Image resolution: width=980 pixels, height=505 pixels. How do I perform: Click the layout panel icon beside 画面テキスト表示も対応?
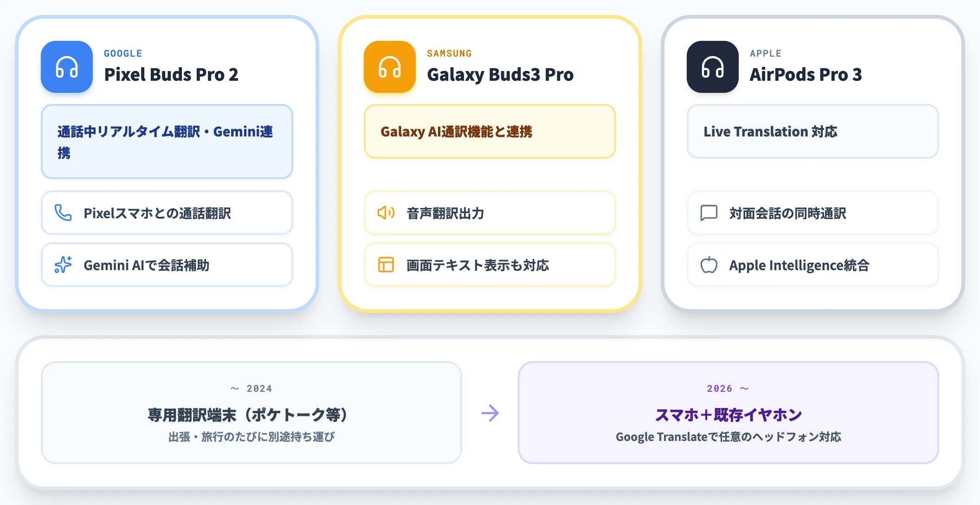pos(386,265)
